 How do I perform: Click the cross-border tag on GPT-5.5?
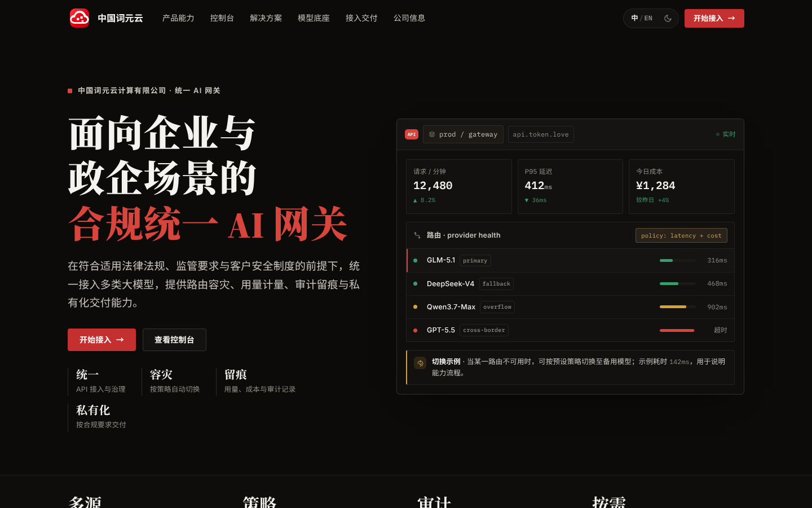click(484, 330)
